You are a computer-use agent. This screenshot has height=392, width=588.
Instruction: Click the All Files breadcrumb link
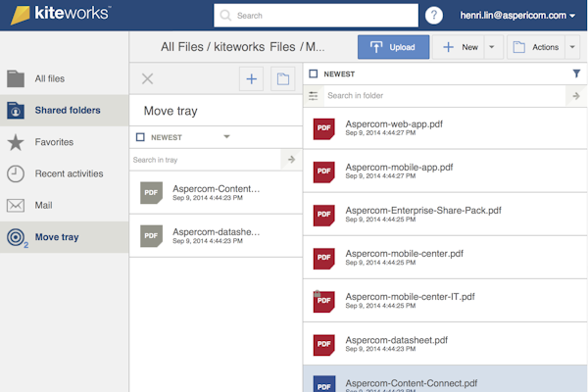(182, 47)
